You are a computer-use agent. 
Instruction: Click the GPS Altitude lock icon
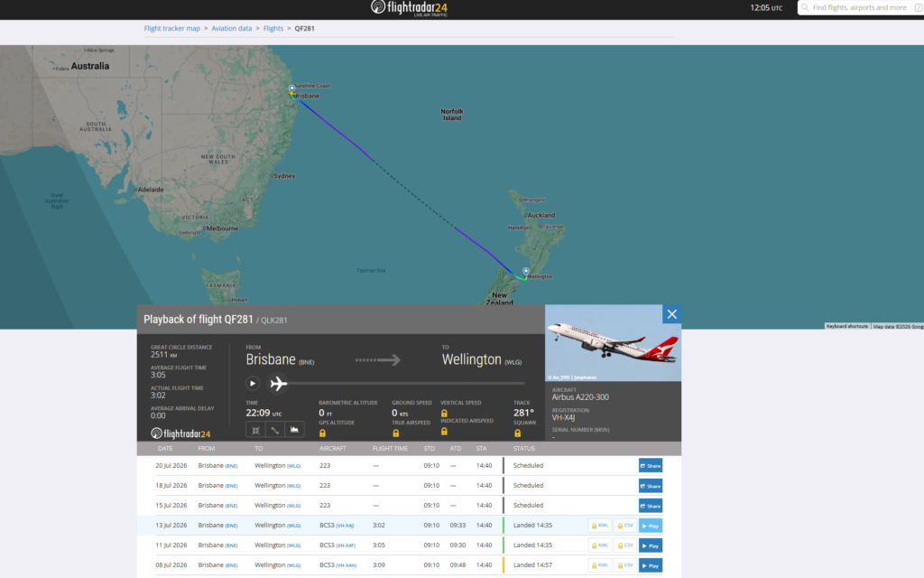coord(322,433)
